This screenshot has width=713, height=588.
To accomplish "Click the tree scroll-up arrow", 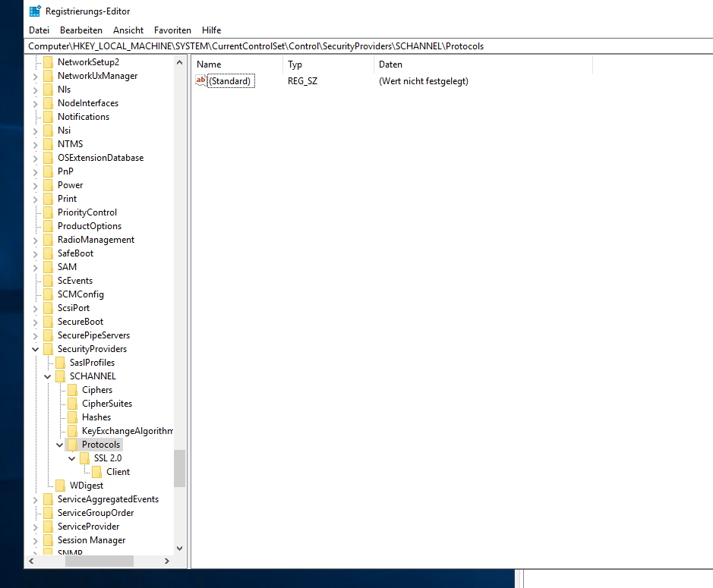I will pos(180,62).
